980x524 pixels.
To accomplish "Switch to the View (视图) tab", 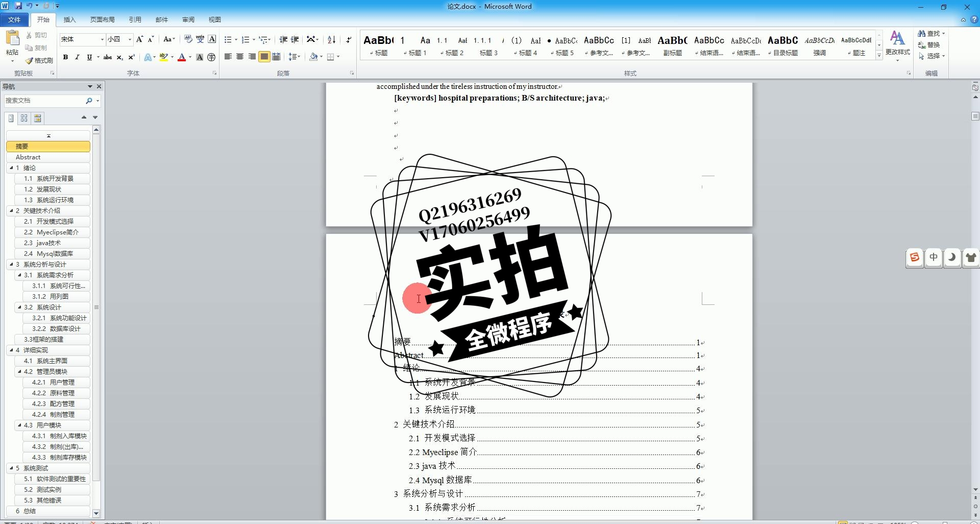I will (214, 19).
